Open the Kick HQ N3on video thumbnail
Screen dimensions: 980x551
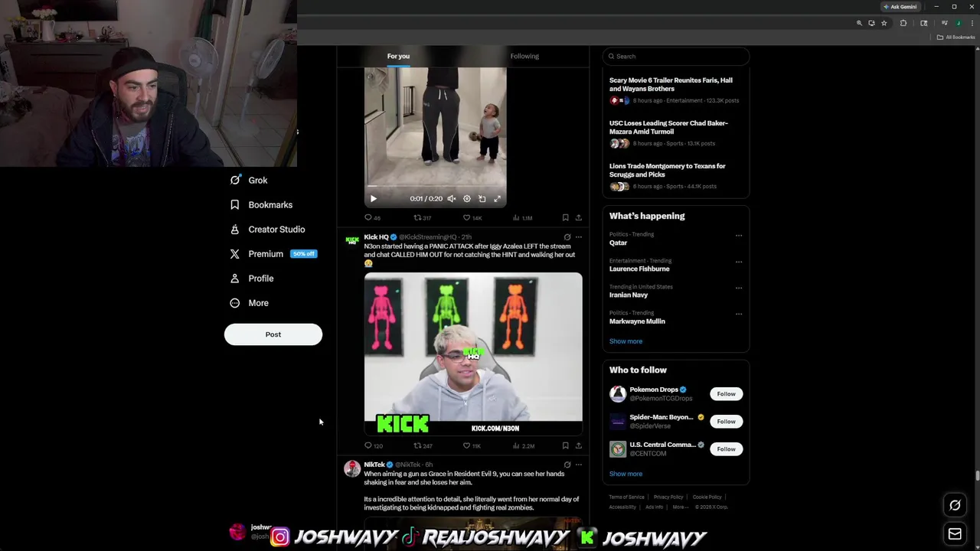pos(473,354)
